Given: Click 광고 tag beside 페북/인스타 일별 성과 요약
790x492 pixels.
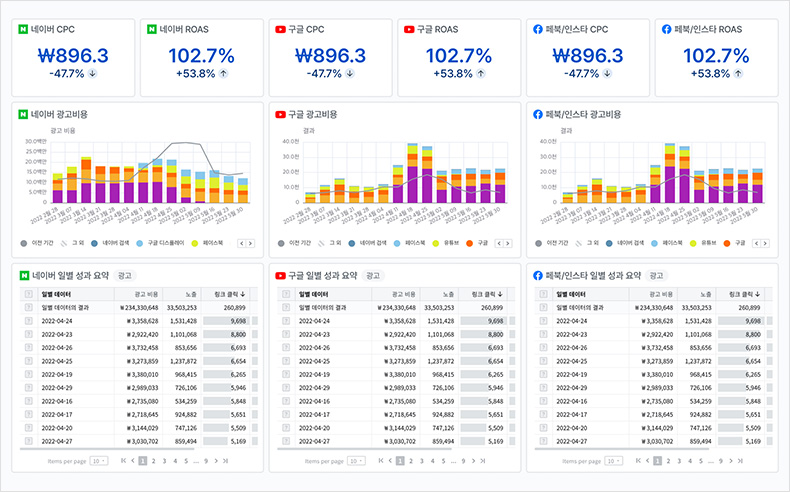Looking at the screenshot, I should pos(656,275).
